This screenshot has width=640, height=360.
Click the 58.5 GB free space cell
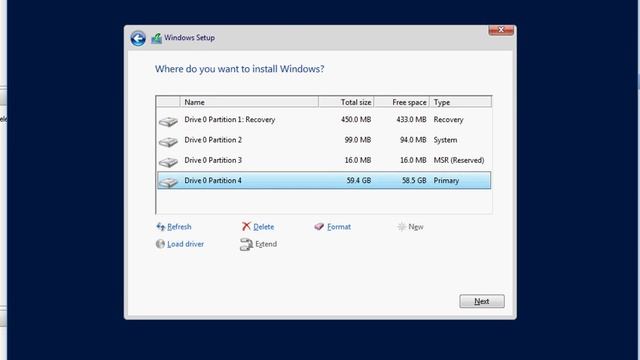pos(414,180)
